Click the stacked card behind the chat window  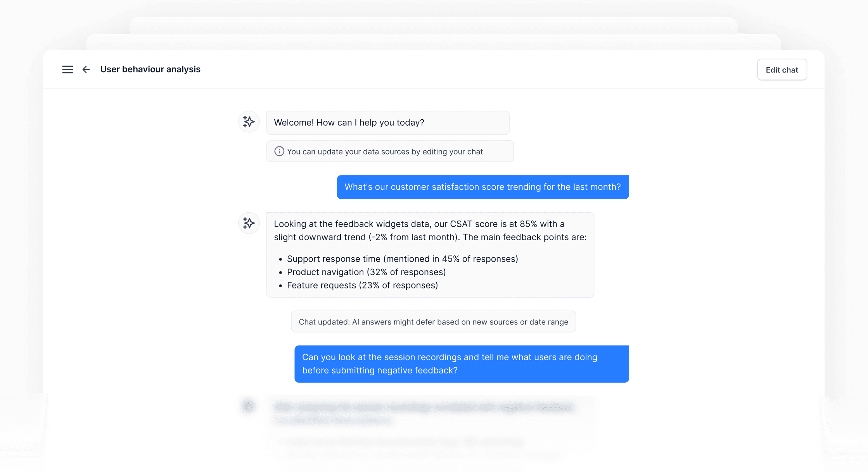click(434, 42)
